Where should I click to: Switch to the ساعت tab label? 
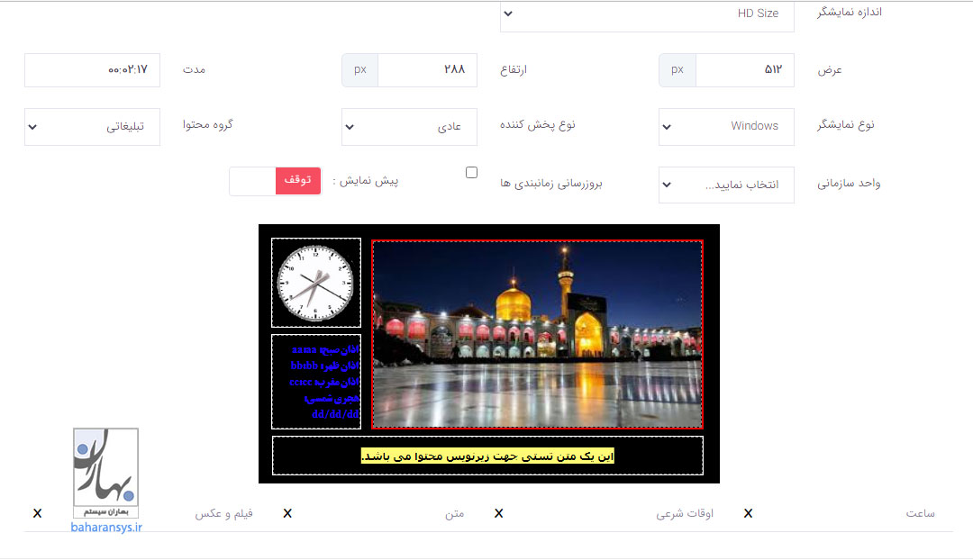[920, 513]
